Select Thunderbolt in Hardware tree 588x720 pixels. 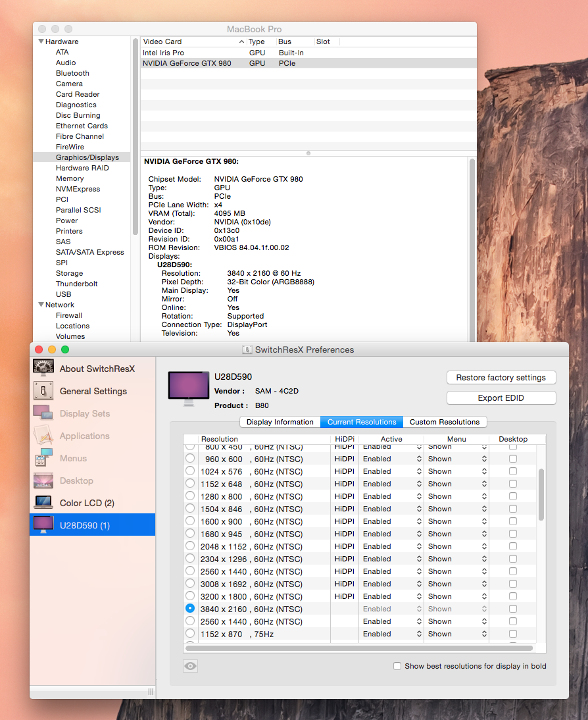(77, 283)
